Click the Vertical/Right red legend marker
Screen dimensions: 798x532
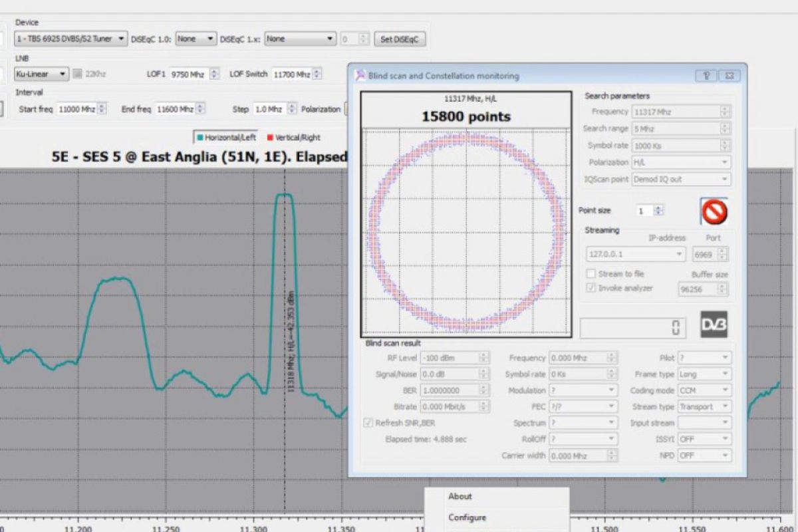270,138
